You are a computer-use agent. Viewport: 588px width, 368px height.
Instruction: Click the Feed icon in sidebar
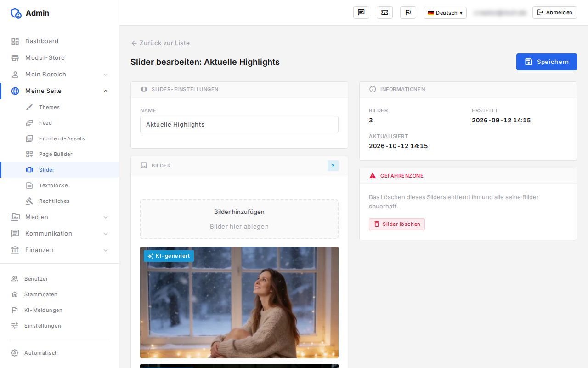(29, 123)
